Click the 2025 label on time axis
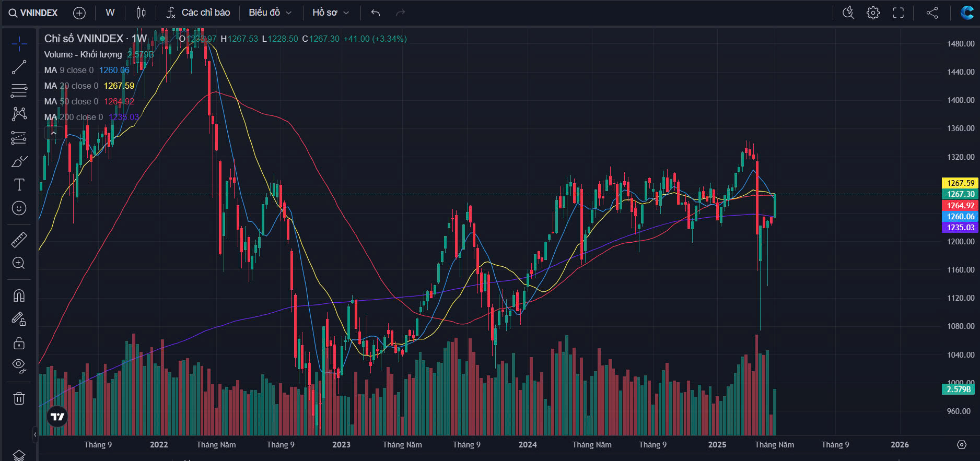Screen dimensions: 980x461 click(x=717, y=445)
